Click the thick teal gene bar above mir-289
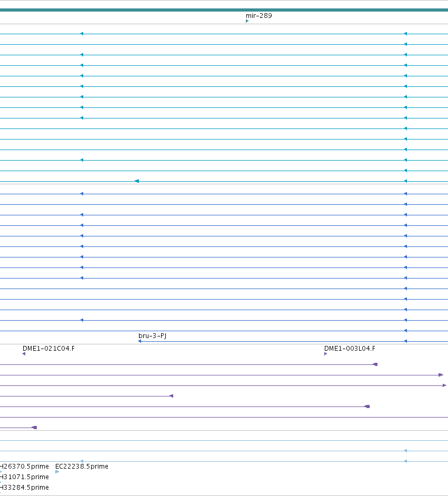Viewport: 448px width, 496px height. 224,10
